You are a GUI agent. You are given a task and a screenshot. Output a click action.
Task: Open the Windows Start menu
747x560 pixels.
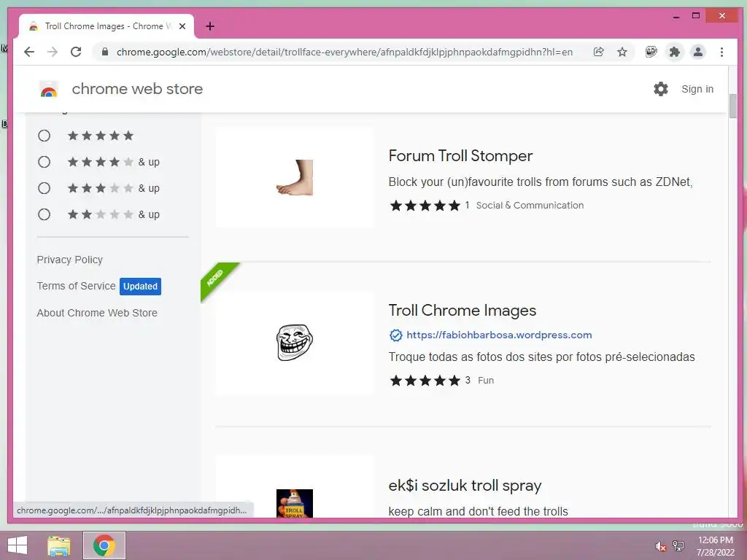[18, 545]
